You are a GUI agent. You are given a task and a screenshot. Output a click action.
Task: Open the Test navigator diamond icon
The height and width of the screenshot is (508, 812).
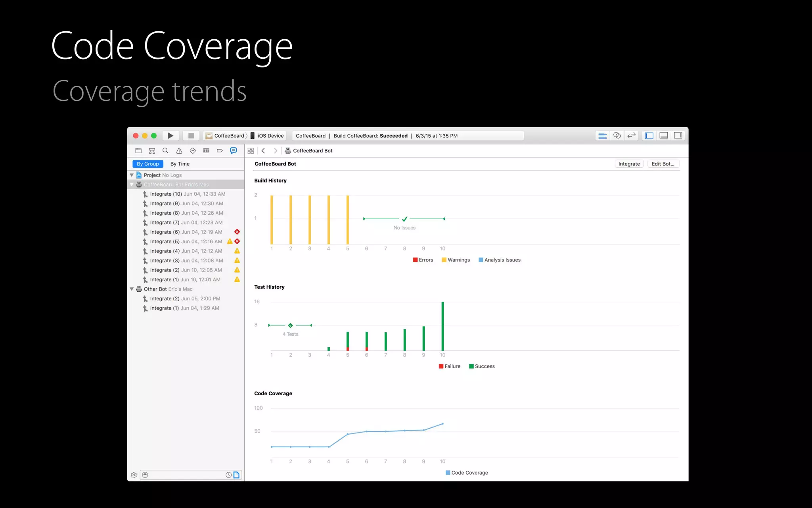click(x=193, y=151)
